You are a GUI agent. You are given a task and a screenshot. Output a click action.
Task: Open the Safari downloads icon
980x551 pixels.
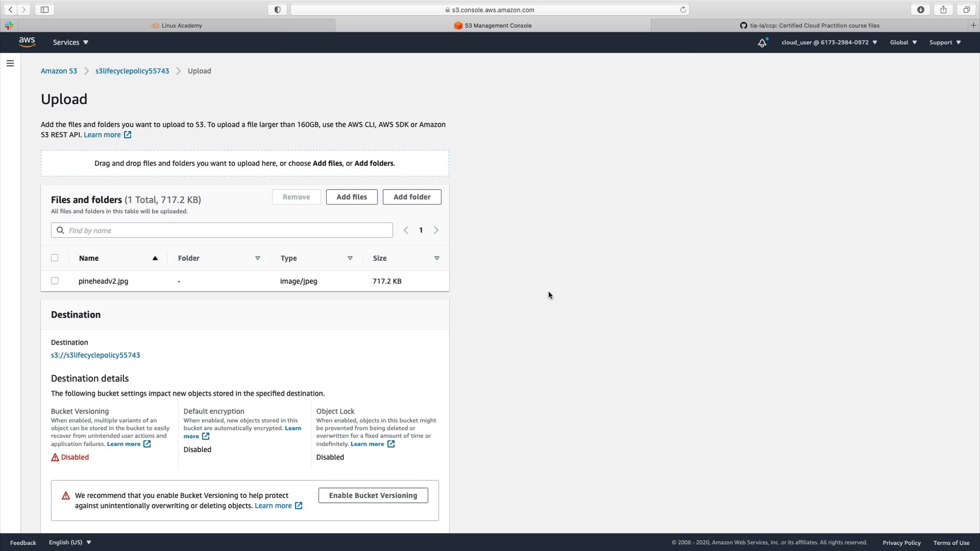coord(921,9)
